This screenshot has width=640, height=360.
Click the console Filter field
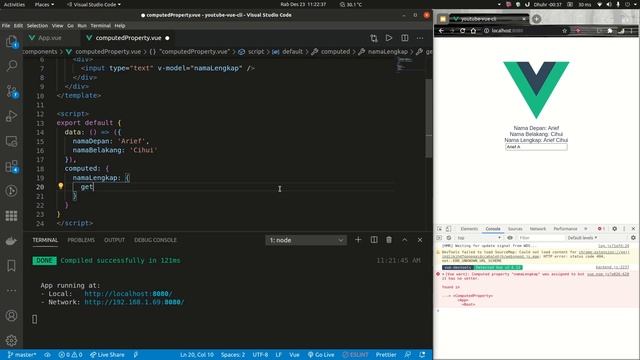click(x=540, y=238)
